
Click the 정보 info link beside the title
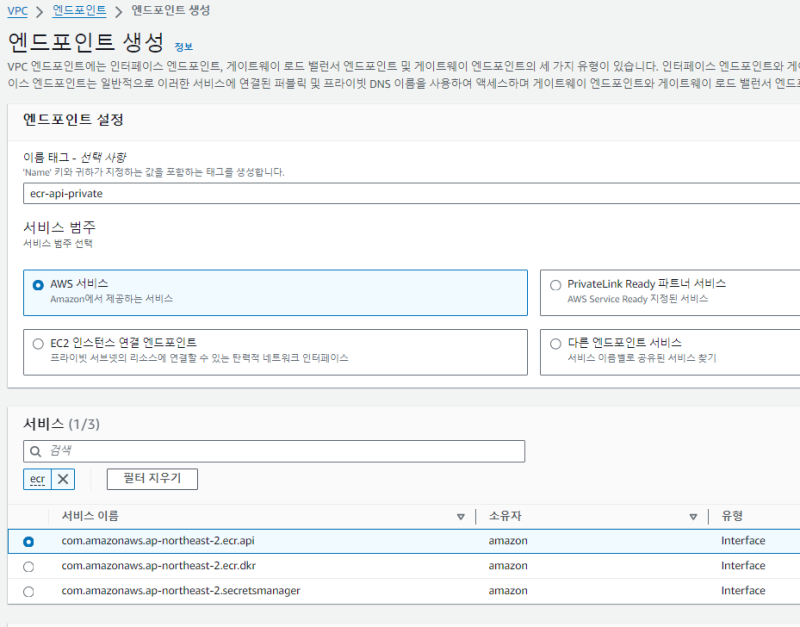pyautogui.click(x=183, y=47)
